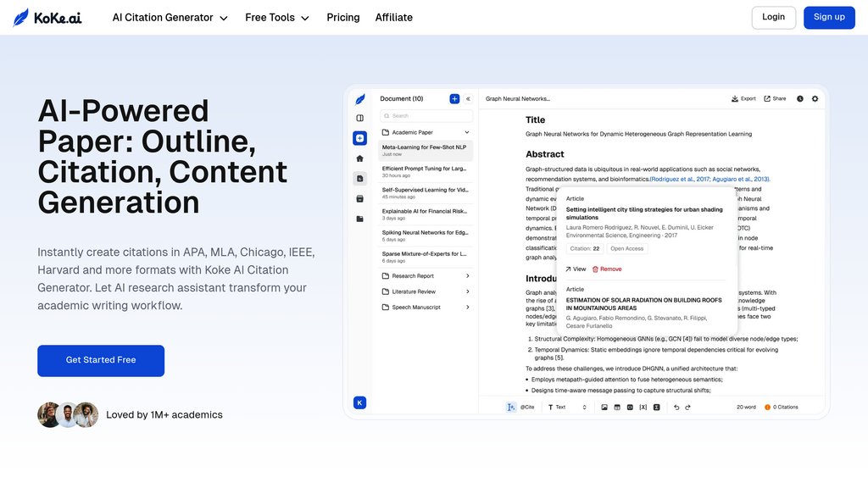Screen dimensions: 868x488
Task: Collapse the Academic Paper folder
Action: [467, 132]
